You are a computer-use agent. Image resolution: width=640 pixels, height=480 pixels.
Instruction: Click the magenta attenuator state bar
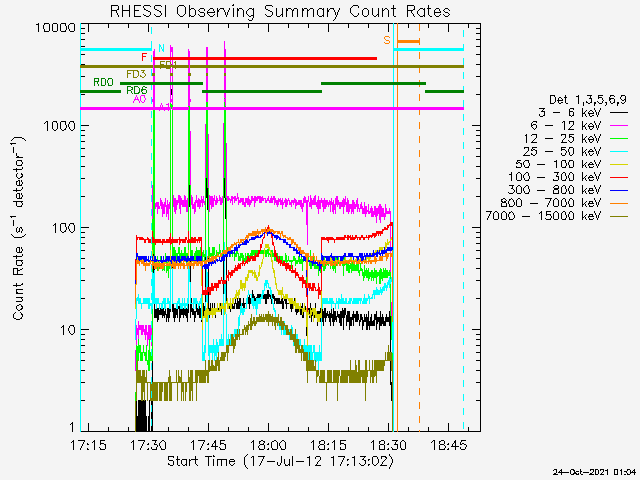(x=272, y=108)
